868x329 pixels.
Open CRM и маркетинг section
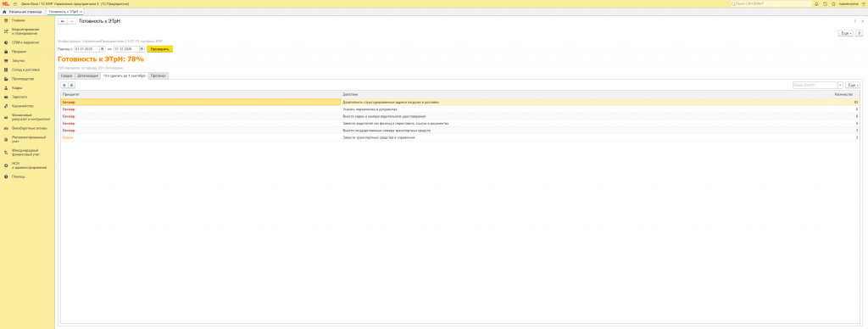click(x=28, y=42)
